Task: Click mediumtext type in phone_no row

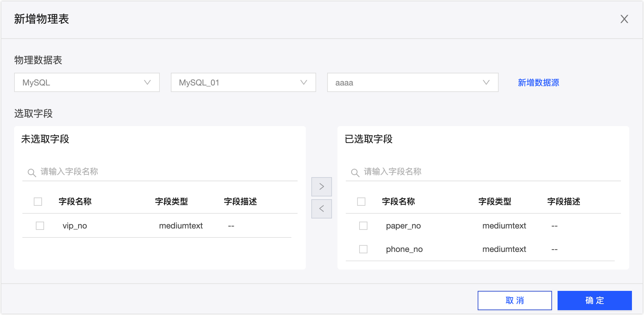Action: (x=504, y=249)
